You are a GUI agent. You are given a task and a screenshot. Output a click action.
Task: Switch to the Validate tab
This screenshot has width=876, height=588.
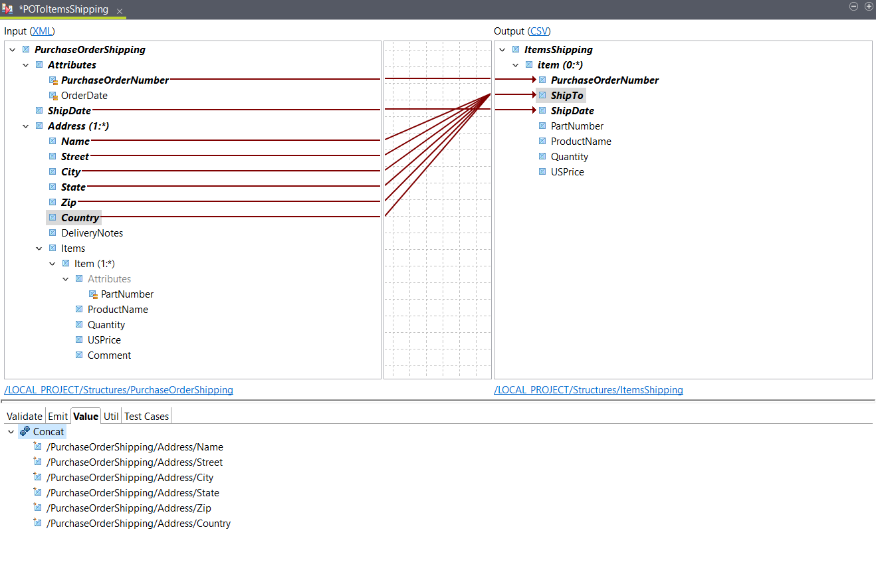(x=24, y=416)
